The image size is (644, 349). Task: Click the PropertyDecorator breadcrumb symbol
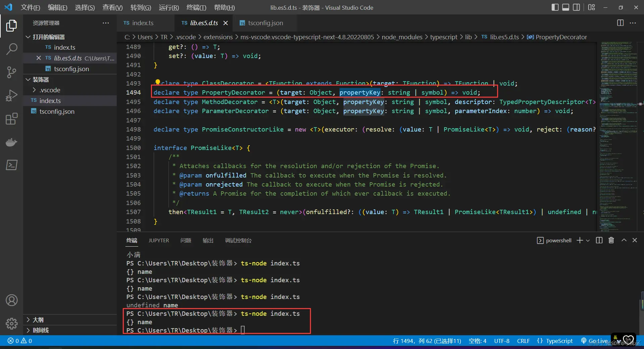(557, 37)
